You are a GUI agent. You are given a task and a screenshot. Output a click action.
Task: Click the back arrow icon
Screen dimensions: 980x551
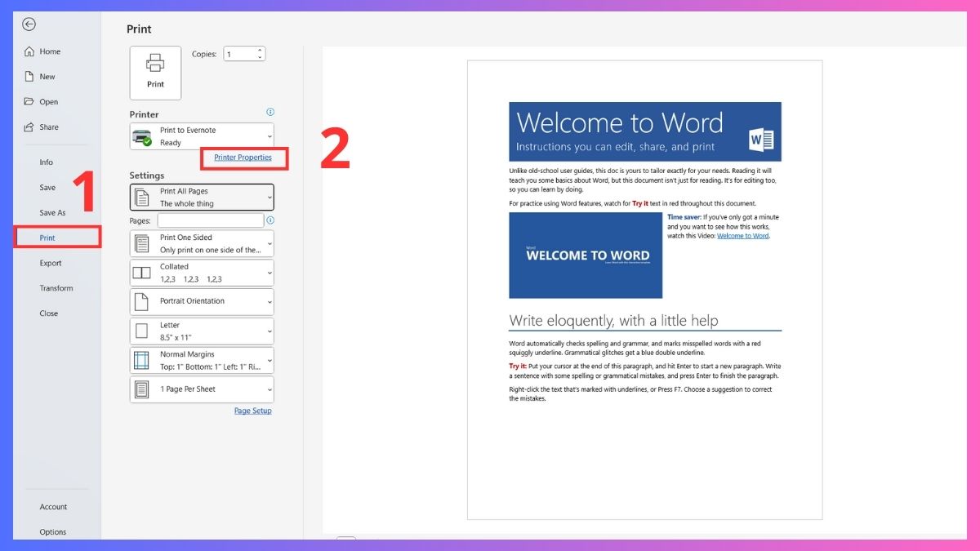[x=29, y=24]
